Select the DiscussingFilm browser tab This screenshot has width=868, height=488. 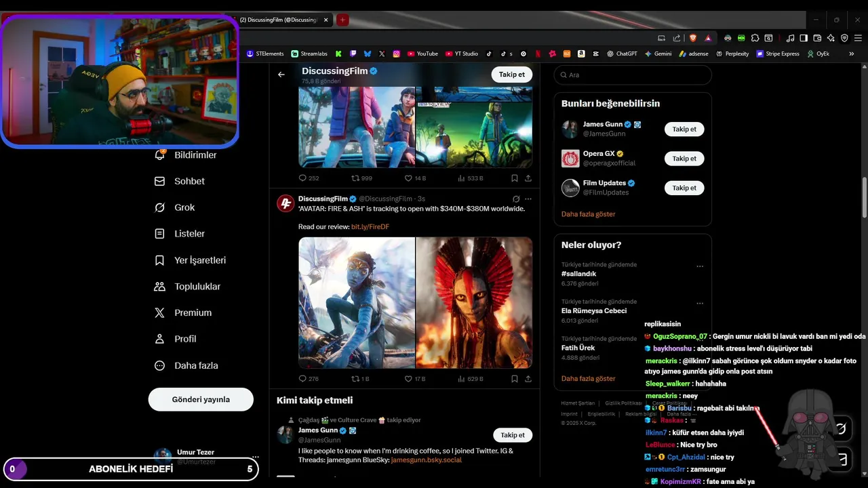pyautogui.click(x=282, y=20)
